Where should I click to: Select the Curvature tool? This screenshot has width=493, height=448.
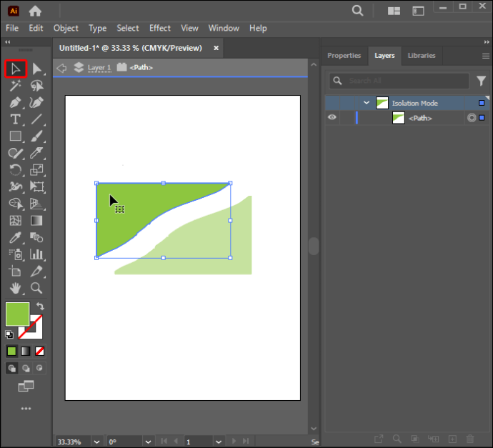37,102
